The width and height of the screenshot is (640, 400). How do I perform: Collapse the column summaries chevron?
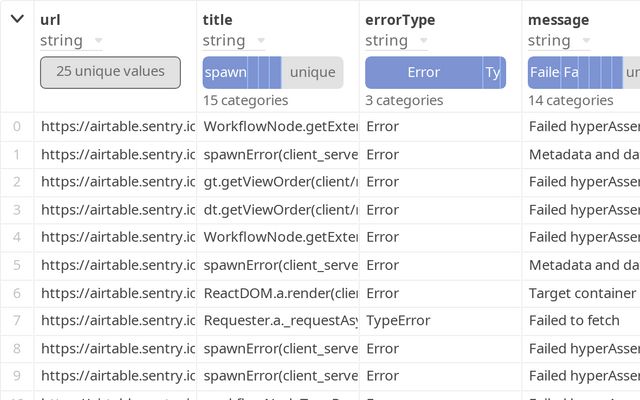(x=17, y=20)
